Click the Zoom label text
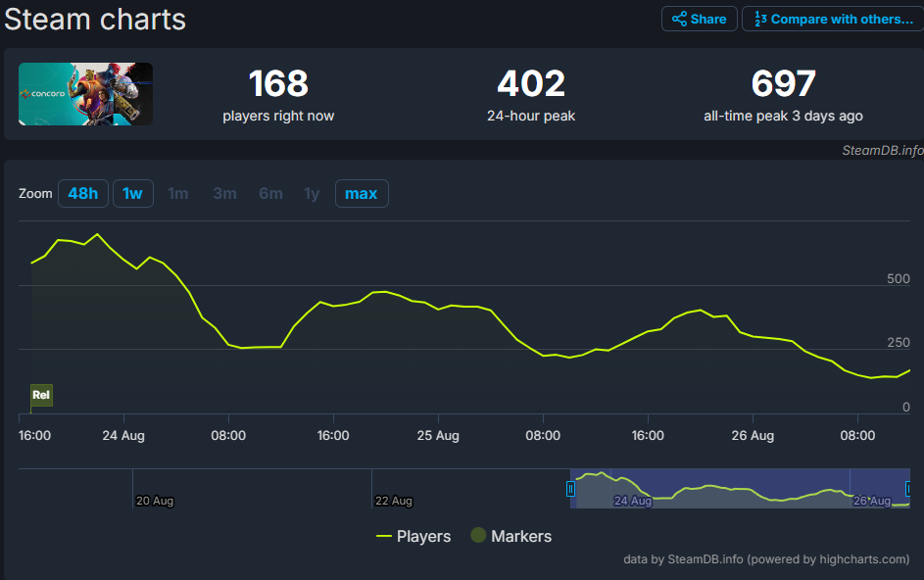The width and height of the screenshot is (924, 580). (35, 193)
